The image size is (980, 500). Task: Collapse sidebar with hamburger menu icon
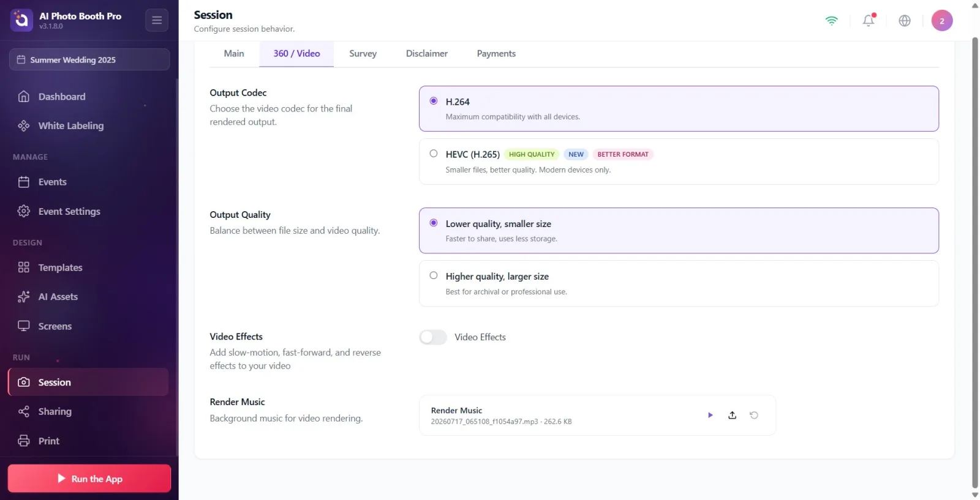[157, 20]
